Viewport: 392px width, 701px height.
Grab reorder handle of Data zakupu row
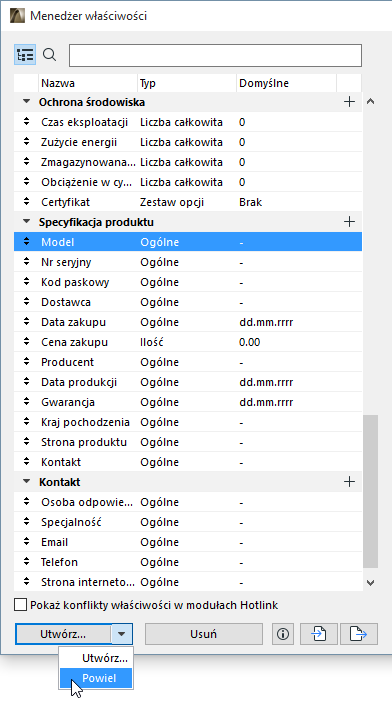26,322
